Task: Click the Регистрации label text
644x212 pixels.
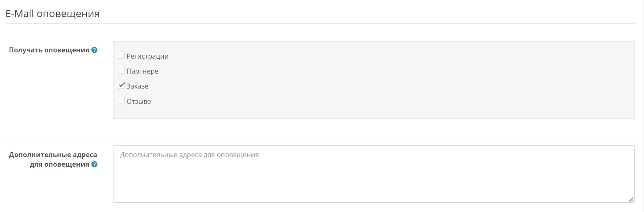Action: pos(147,56)
